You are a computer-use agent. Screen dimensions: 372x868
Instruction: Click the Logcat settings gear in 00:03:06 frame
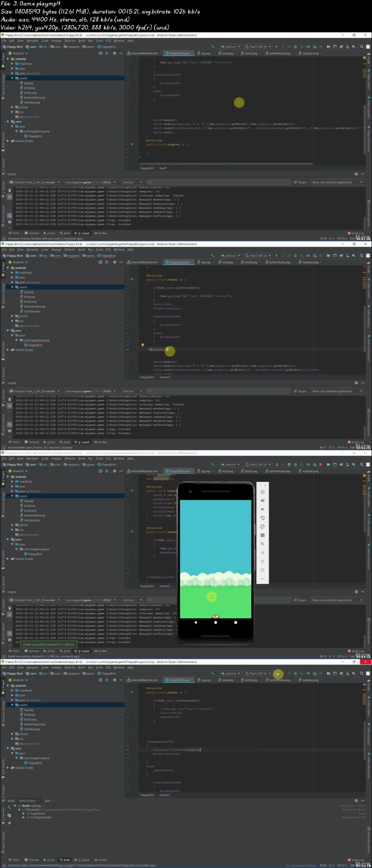(x=356, y=174)
